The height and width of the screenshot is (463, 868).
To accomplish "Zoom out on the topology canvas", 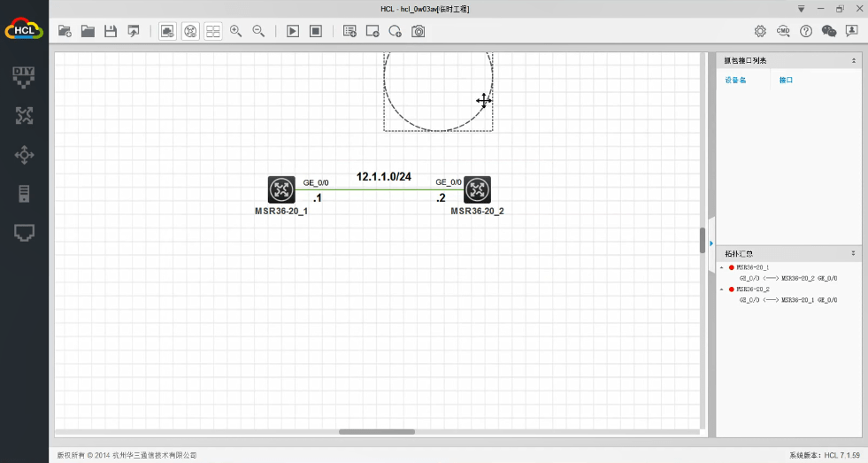I will tap(259, 31).
